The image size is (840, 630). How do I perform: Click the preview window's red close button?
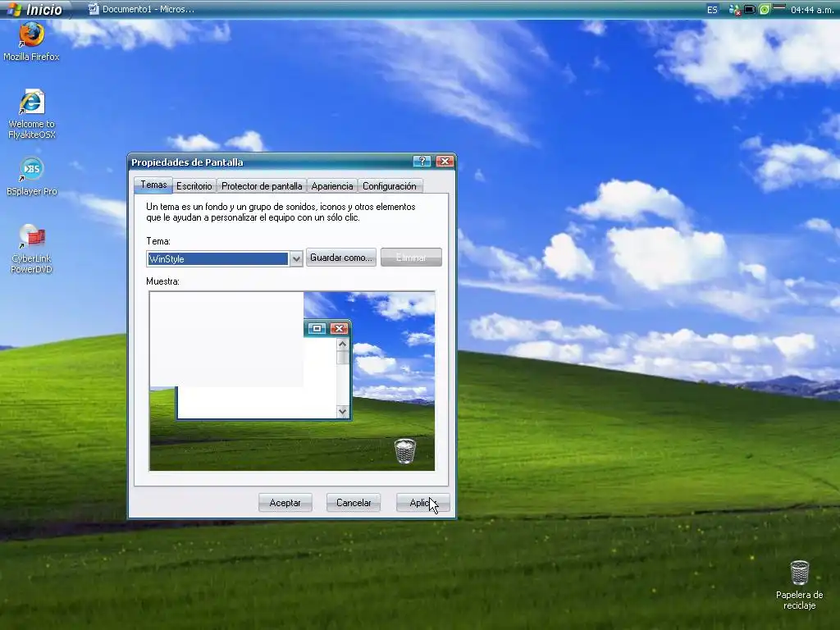339,328
